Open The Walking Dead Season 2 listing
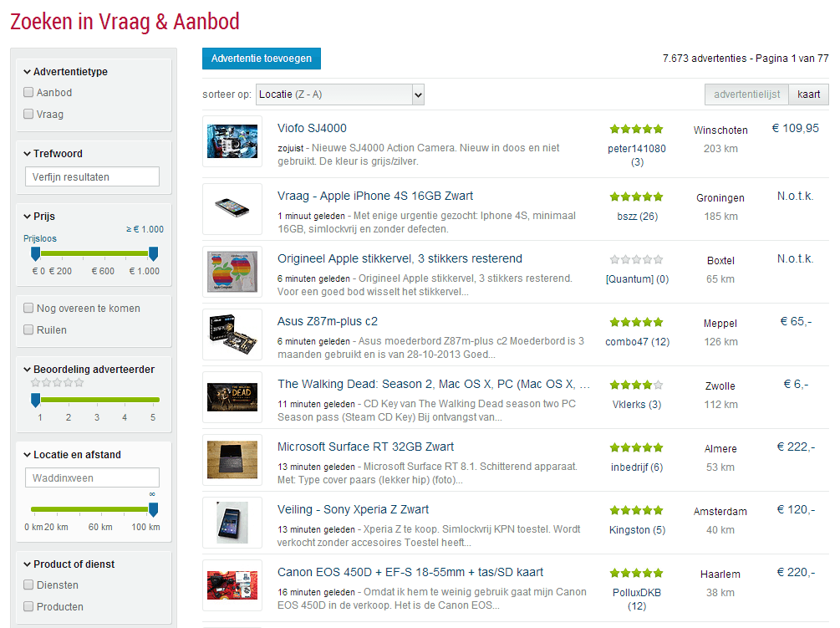 pos(434,384)
